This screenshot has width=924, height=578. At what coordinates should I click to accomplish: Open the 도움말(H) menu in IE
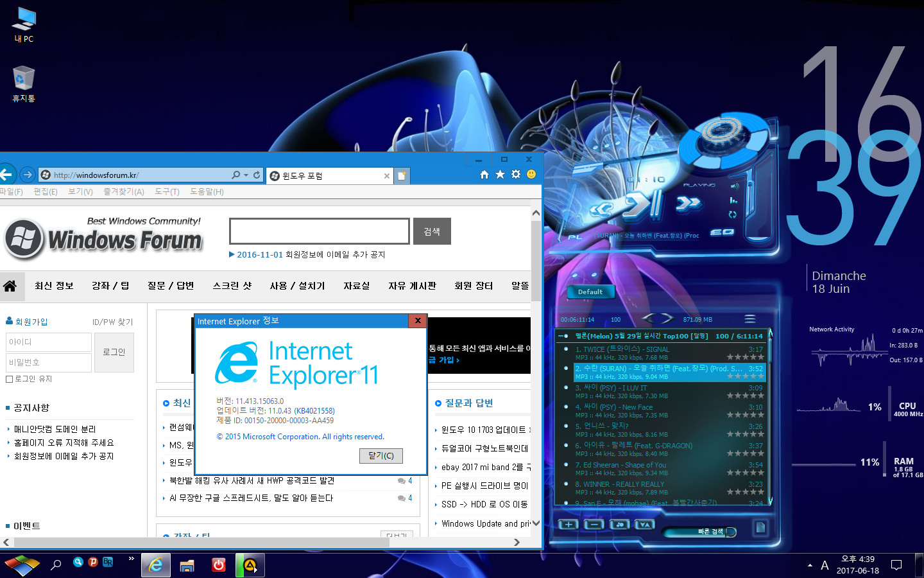tap(207, 191)
